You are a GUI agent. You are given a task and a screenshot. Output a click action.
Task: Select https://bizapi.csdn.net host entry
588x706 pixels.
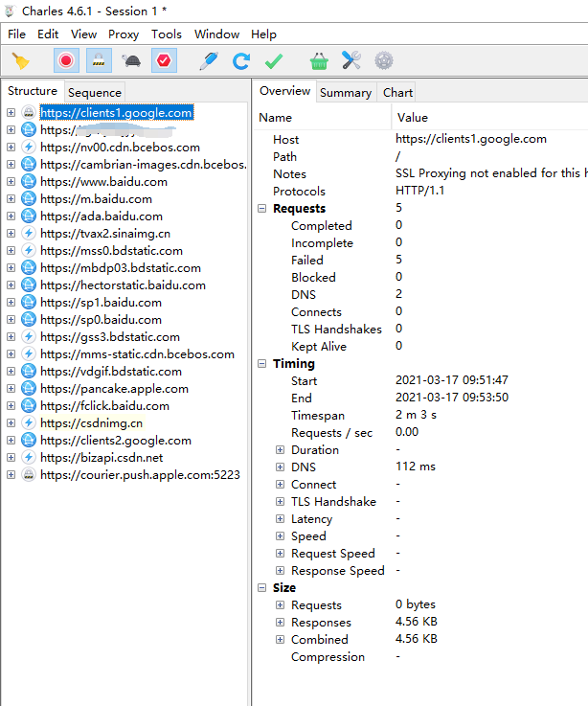click(102, 458)
